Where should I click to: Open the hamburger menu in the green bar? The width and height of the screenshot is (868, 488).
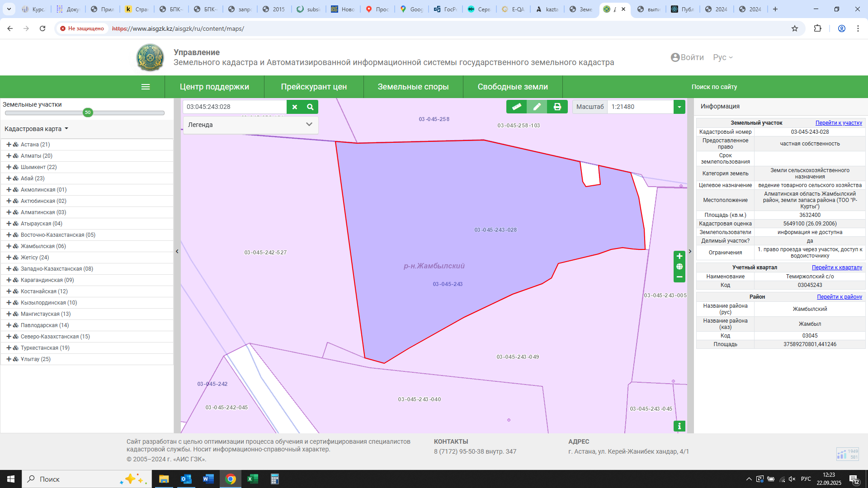click(x=146, y=87)
